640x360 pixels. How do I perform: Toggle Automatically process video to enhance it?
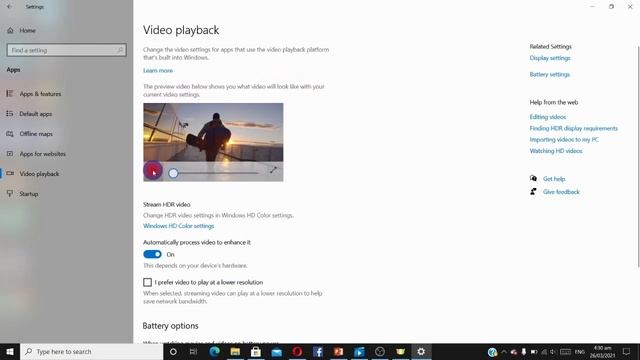(x=152, y=254)
